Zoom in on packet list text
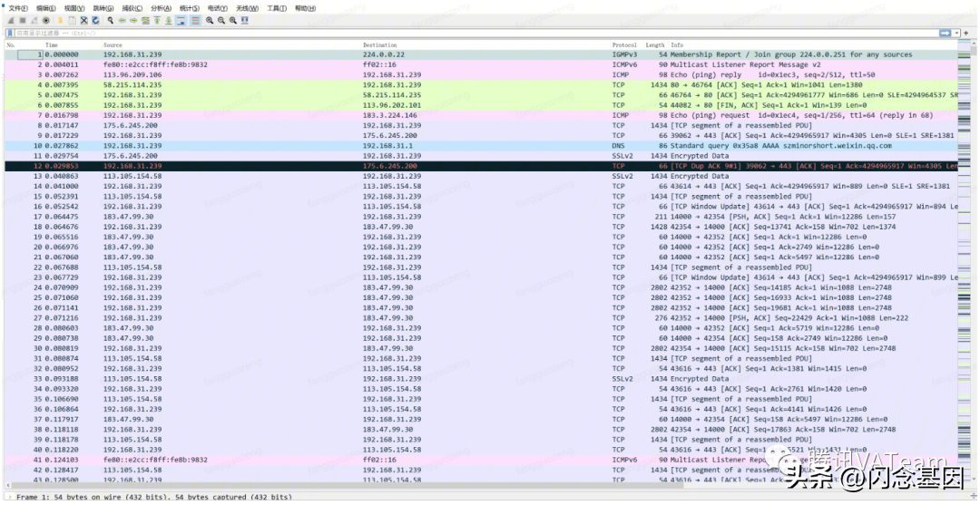This screenshot has width=980, height=505. click(210, 20)
